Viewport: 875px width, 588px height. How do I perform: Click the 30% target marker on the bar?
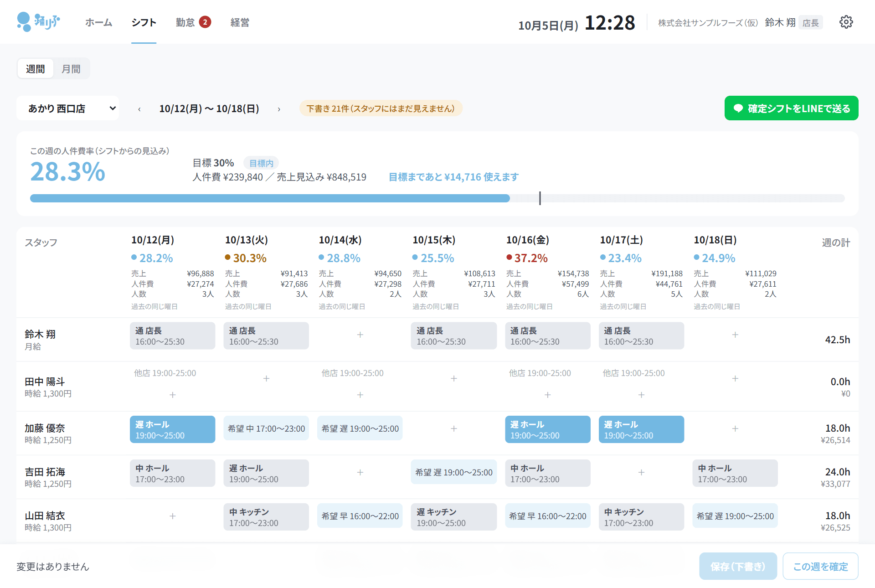click(x=540, y=198)
